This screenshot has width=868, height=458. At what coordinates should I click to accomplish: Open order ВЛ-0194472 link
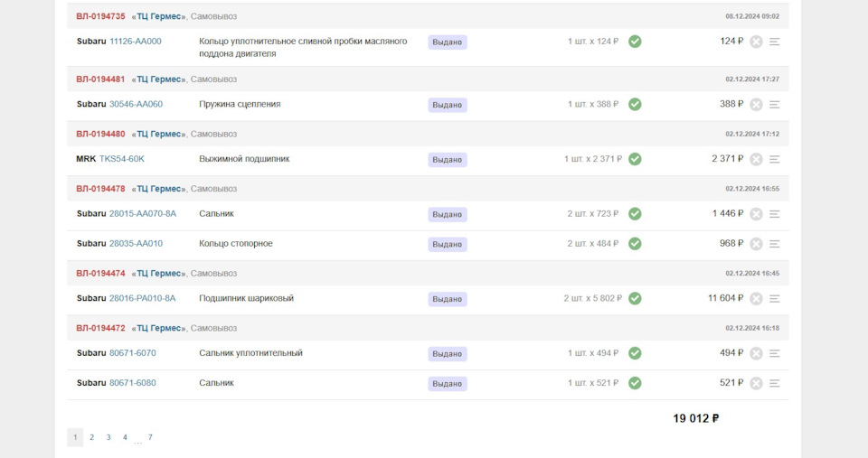(x=100, y=328)
